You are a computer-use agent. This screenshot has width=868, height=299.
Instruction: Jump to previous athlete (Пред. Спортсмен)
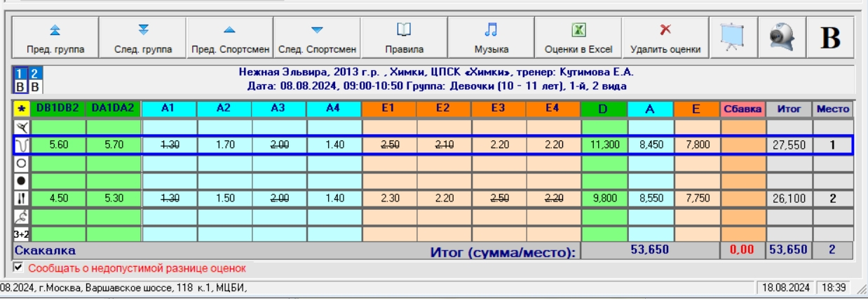click(x=229, y=38)
